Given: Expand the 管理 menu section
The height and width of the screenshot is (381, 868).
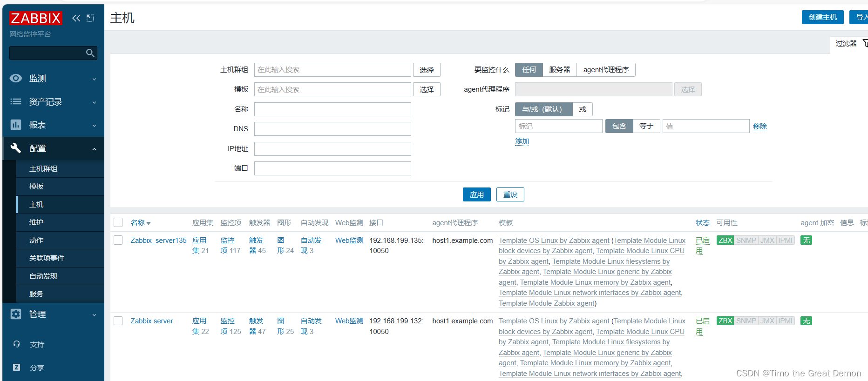Looking at the screenshot, I should [x=53, y=314].
